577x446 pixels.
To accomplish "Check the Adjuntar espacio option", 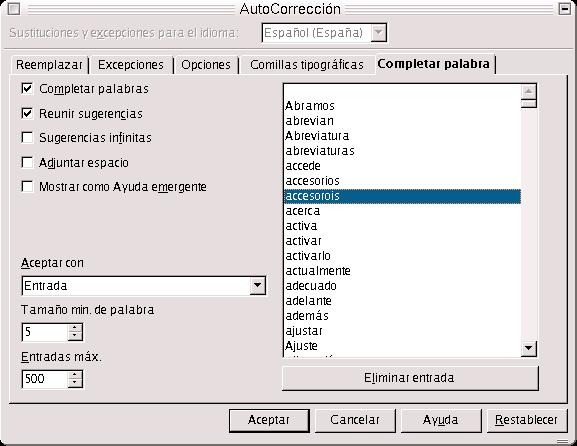I will [27, 162].
